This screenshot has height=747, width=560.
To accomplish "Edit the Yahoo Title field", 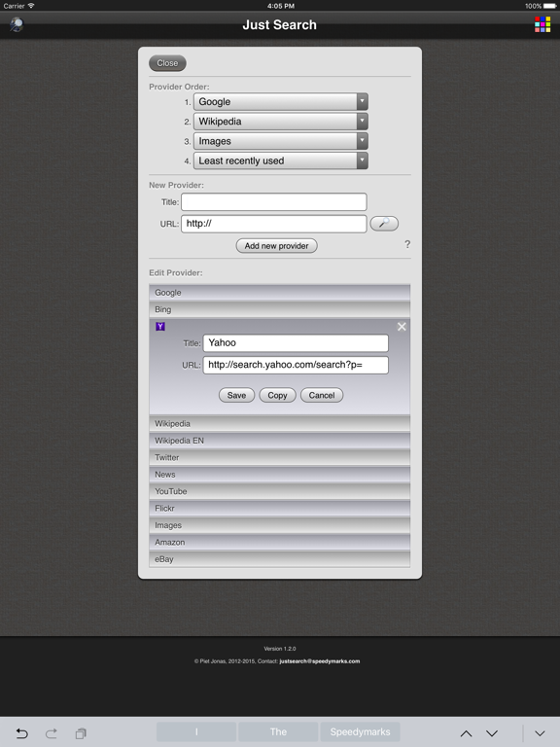I will click(296, 343).
